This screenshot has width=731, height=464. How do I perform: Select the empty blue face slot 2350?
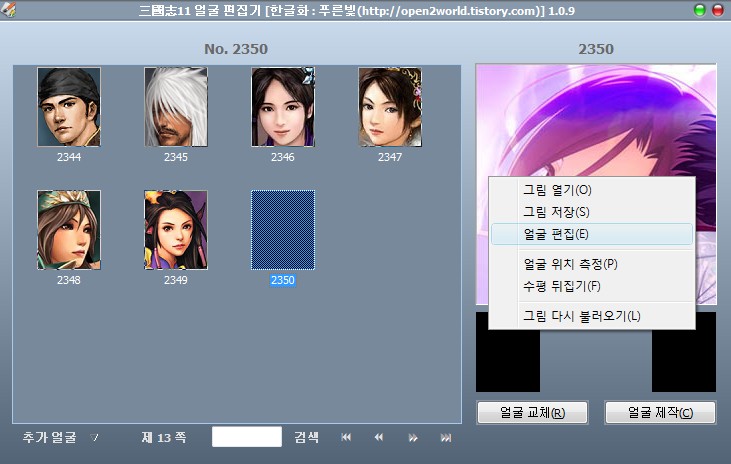(283, 230)
